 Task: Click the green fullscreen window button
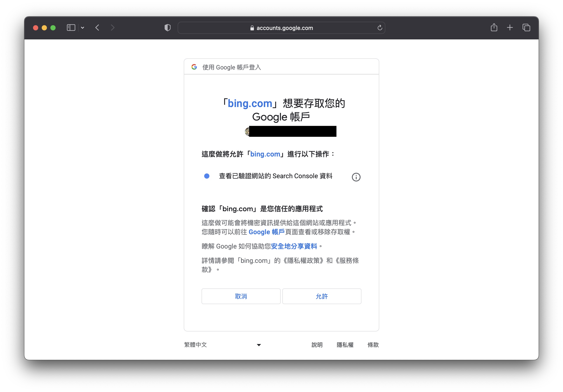(53, 28)
